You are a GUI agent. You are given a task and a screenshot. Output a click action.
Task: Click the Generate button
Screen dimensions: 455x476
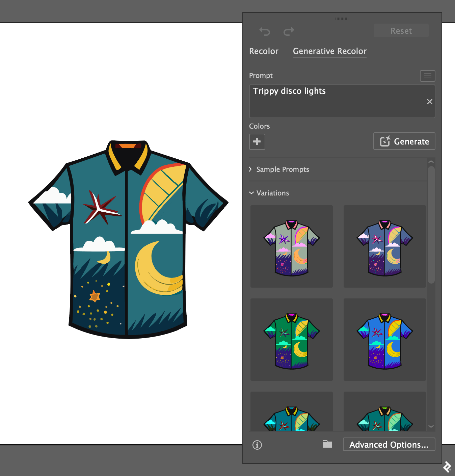pyautogui.click(x=404, y=141)
